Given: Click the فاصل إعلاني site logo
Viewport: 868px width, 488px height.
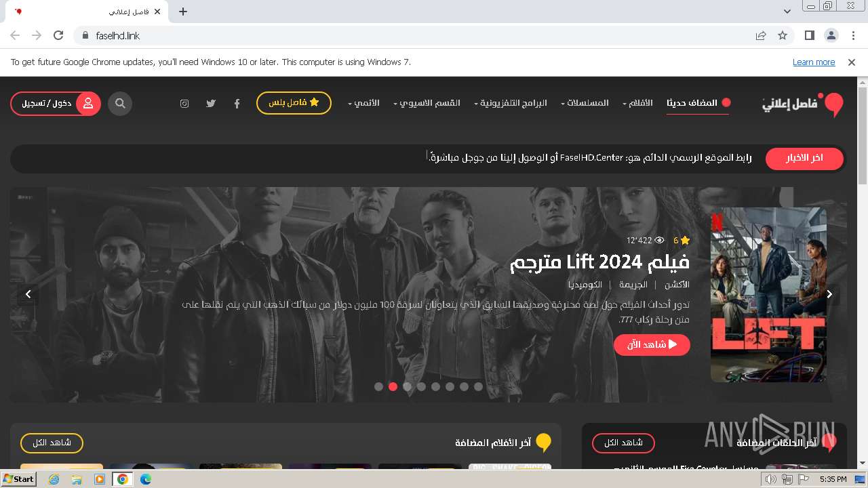Looking at the screenshot, I should tap(803, 104).
